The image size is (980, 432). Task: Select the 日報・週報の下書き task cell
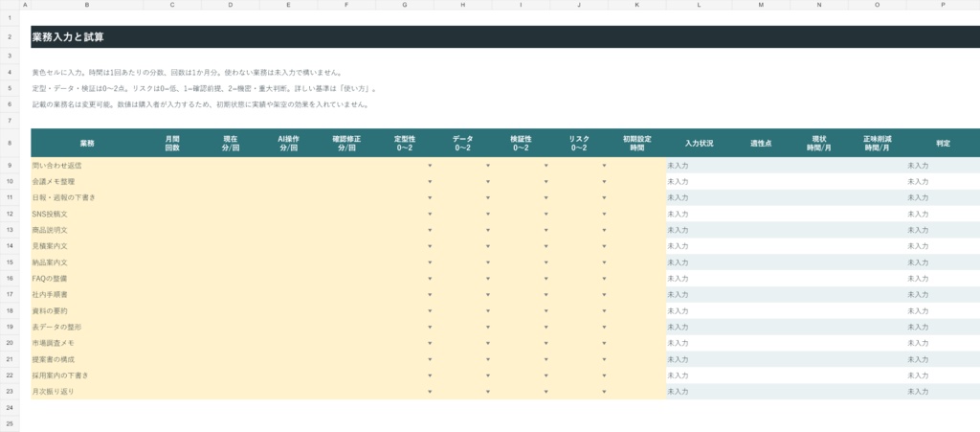[x=87, y=197]
